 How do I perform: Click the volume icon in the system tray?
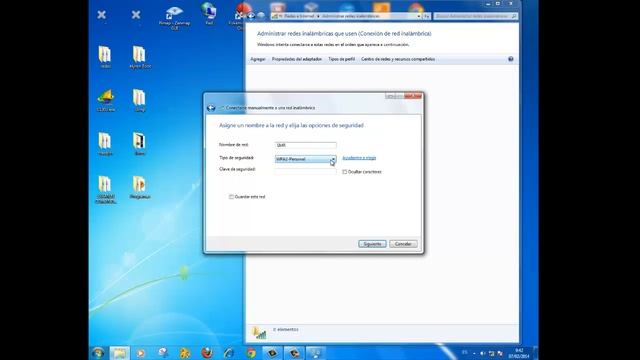pyautogui.click(x=482, y=353)
